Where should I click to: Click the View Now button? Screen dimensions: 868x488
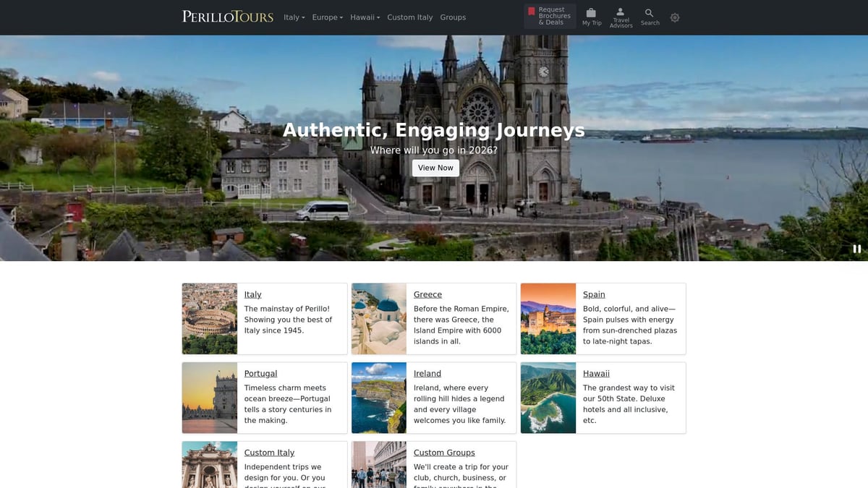pyautogui.click(x=435, y=167)
